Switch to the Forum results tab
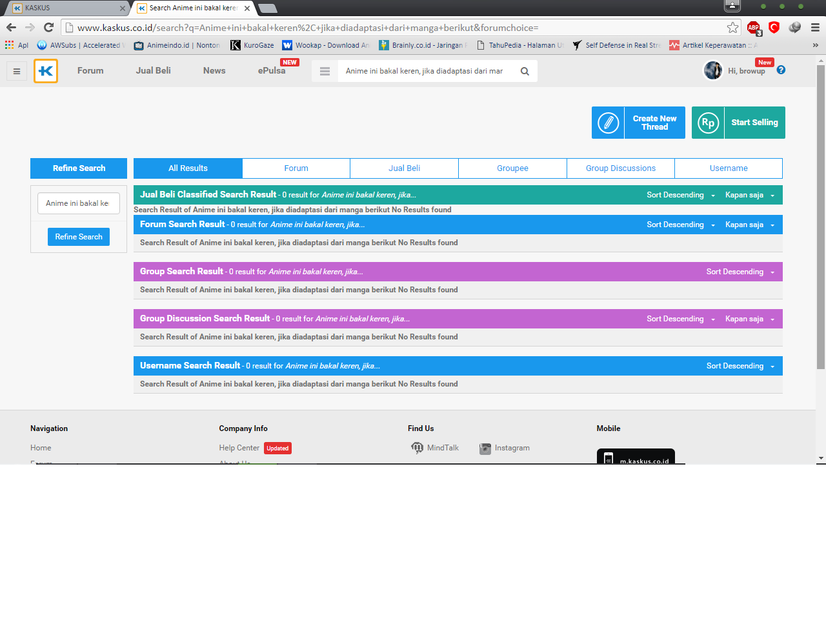Screen dimensions: 826x644 (x=296, y=168)
